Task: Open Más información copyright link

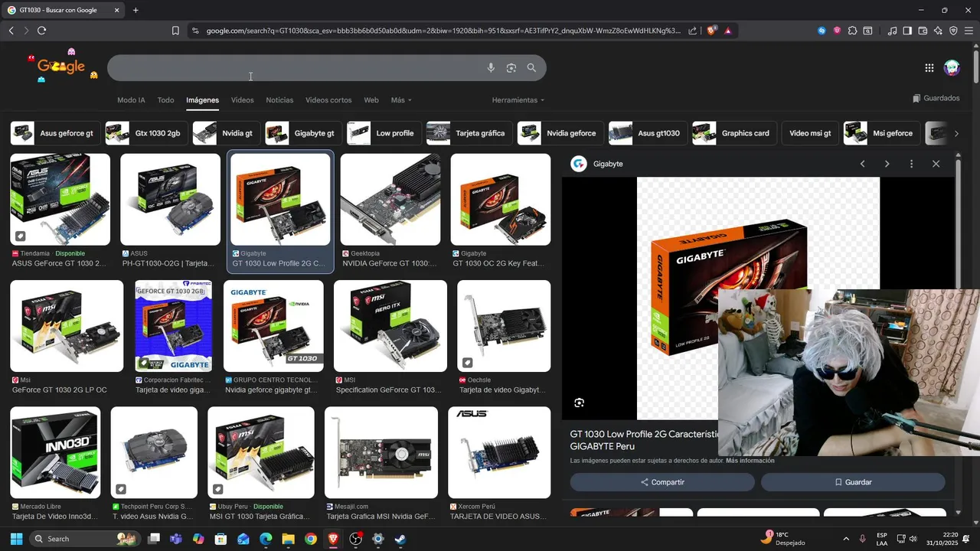Action: pyautogui.click(x=750, y=461)
